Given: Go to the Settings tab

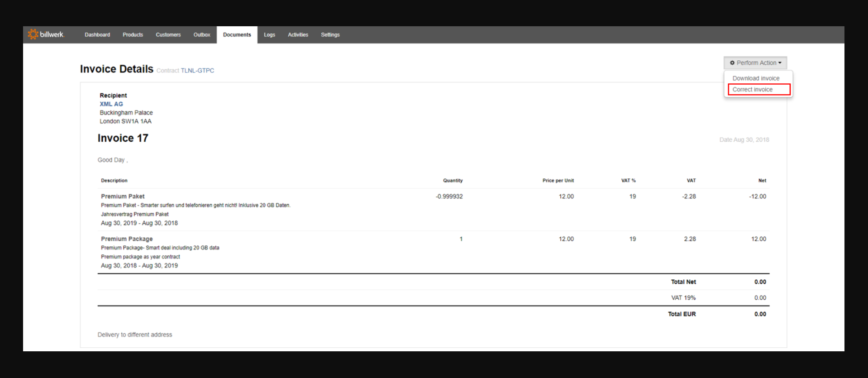Looking at the screenshot, I should 330,35.
